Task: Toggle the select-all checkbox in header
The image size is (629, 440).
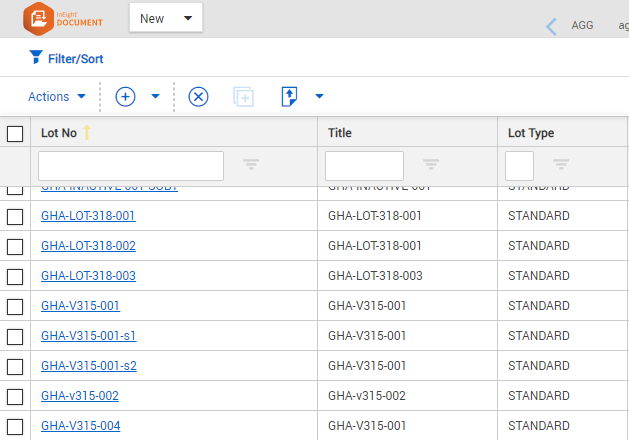Action: tap(15, 133)
